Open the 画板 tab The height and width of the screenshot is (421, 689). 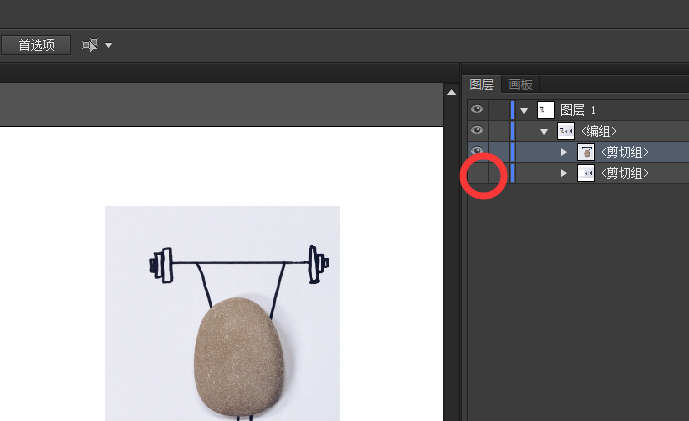tap(520, 85)
